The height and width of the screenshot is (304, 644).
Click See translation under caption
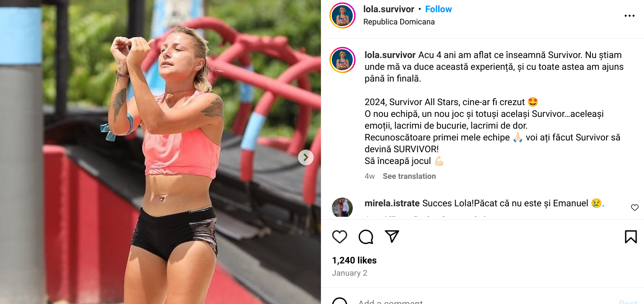[x=409, y=176]
